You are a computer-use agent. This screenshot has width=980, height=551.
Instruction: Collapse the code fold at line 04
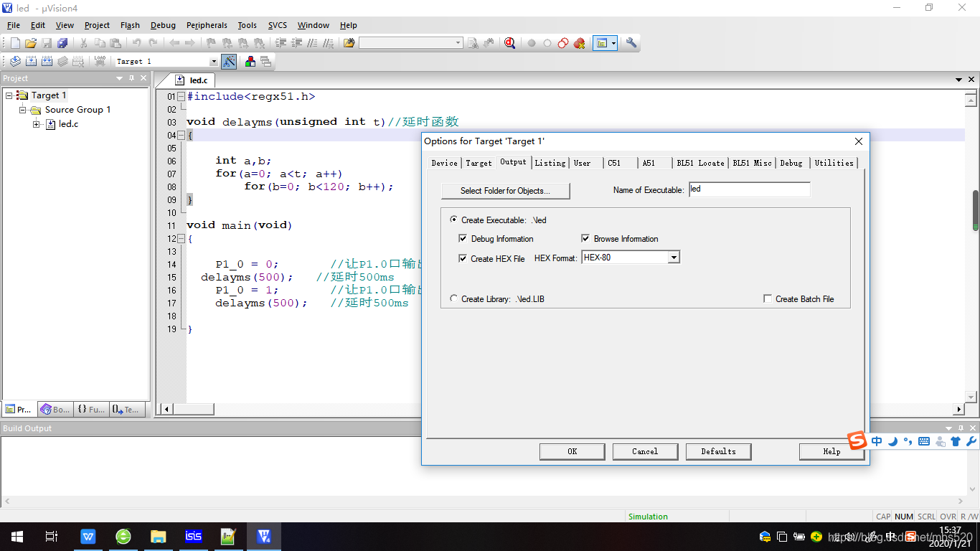pos(181,135)
